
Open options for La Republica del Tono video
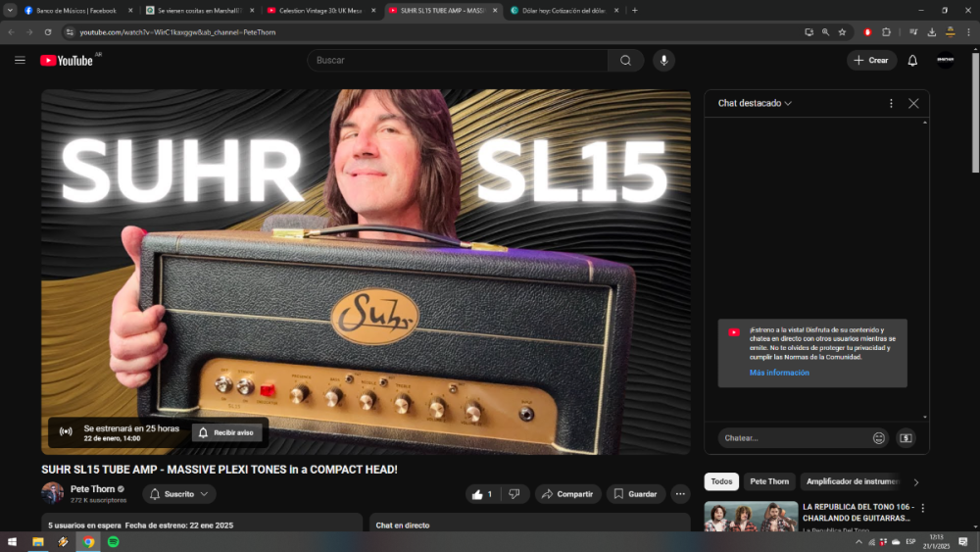pos(922,508)
